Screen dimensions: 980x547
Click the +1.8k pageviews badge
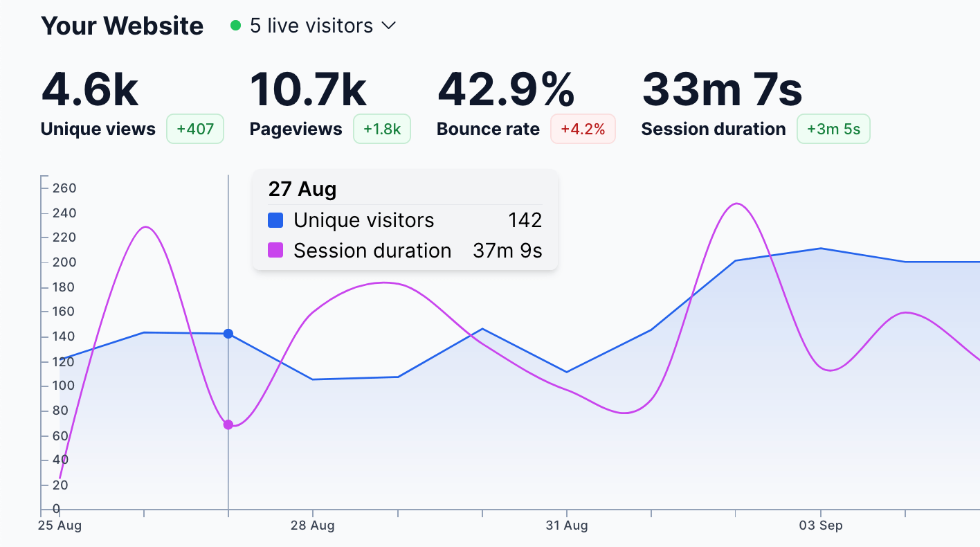382,129
